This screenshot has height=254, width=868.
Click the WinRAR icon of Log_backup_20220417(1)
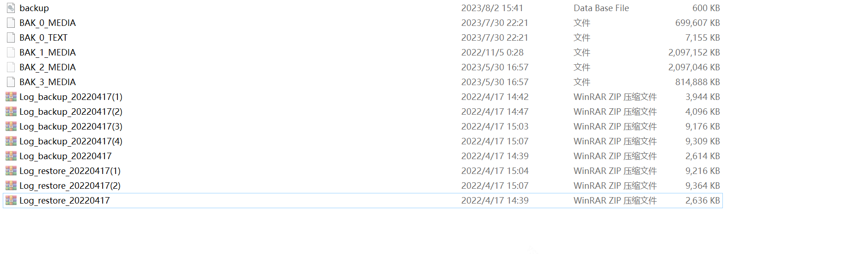click(11, 97)
